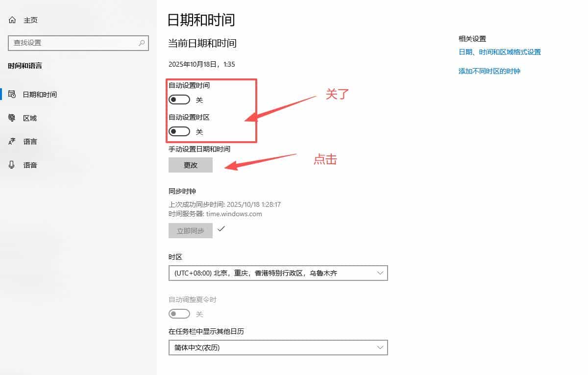Enable the 自动设置时间 toggle
The height and width of the screenshot is (375, 588).
tap(179, 99)
